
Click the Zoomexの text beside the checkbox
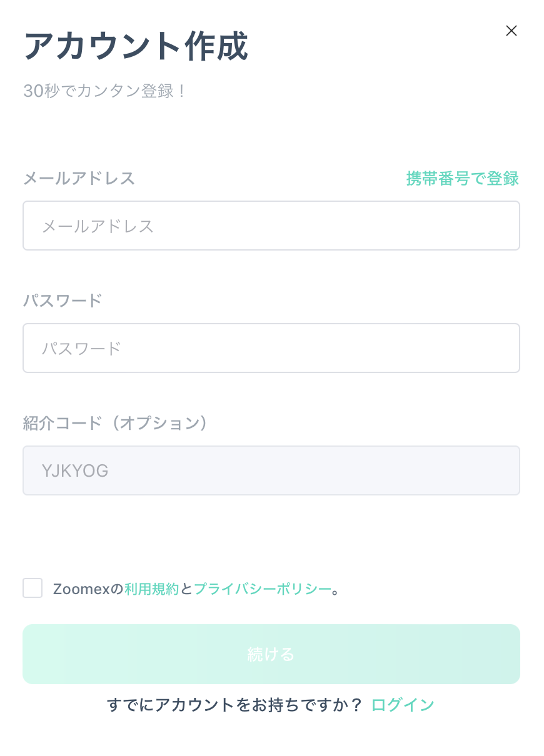point(89,589)
